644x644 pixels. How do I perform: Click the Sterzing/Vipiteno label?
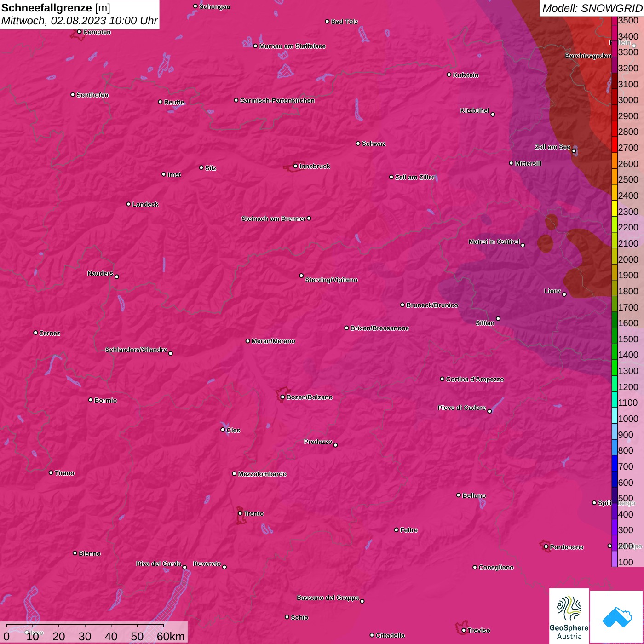click(331, 280)
